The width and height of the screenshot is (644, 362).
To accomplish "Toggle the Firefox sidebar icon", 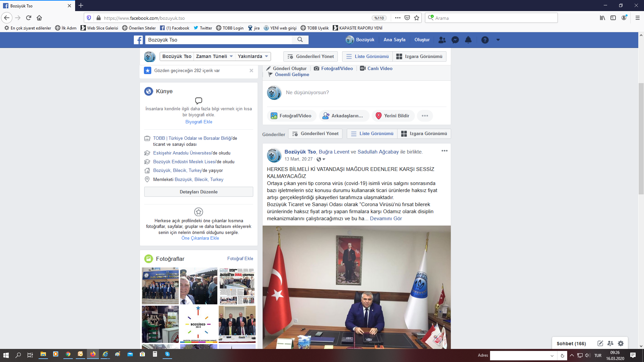I will point(613,18).
